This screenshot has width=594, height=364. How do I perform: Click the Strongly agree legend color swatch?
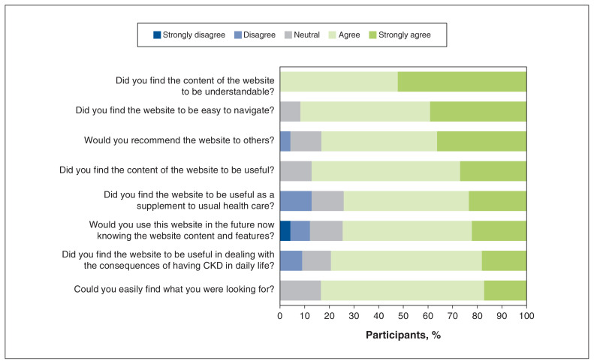coord(372,35)
